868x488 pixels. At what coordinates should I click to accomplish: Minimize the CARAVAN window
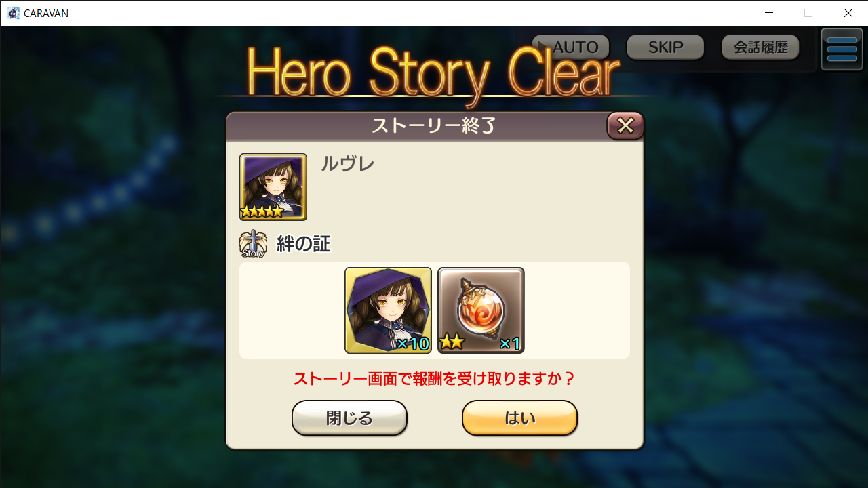pyautogui.click(x=769, y=13)
